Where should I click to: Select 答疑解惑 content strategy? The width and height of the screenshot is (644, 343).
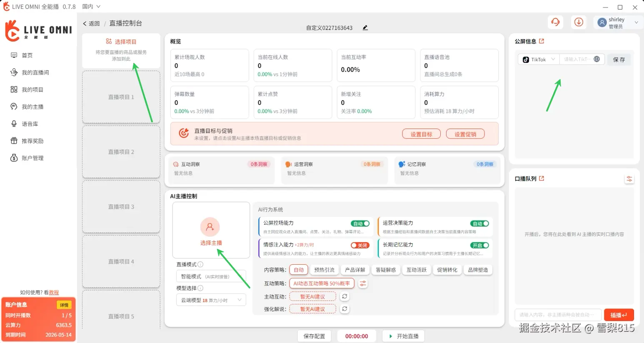pyautogui.click(x=386, y=270)
